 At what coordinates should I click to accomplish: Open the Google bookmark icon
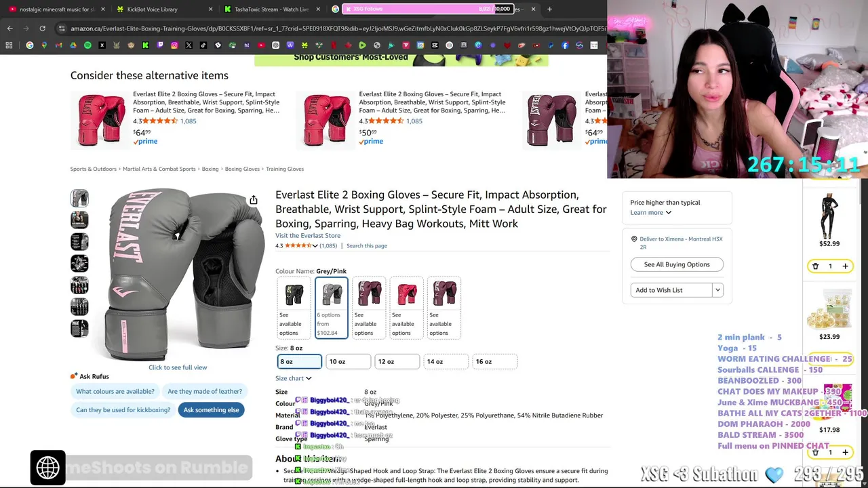pyautogui.click(x=29, y=45)
